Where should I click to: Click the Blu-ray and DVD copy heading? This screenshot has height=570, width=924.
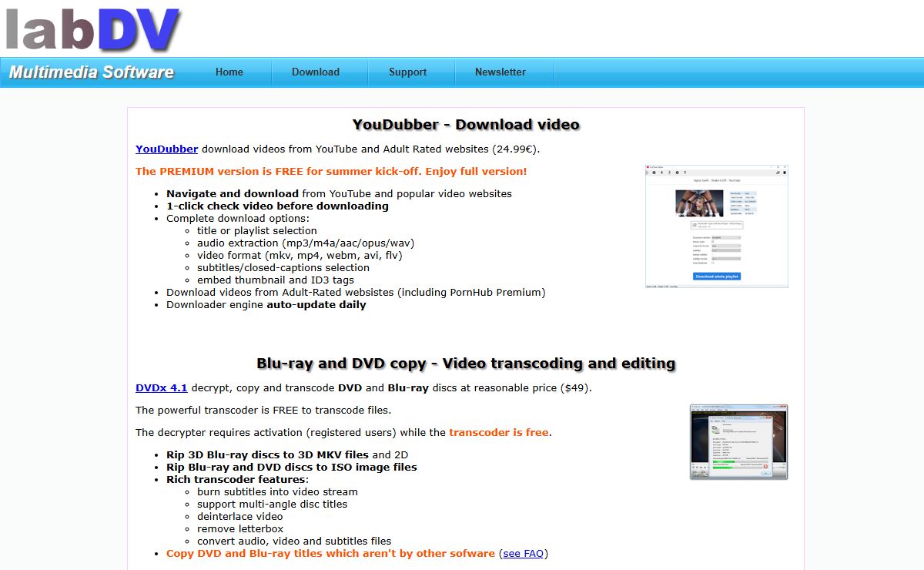pyautogui.click(x=466, y=364)
